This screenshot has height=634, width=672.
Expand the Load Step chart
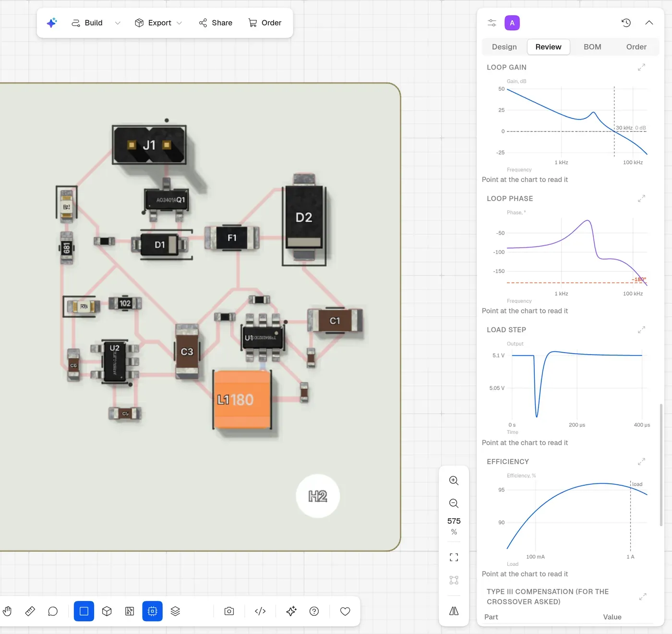(641, 330)
